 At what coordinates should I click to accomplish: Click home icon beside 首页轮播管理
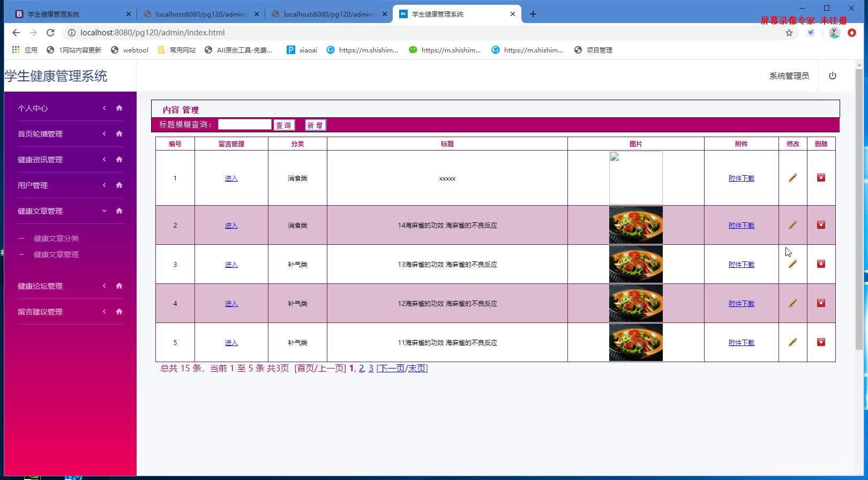119,133
